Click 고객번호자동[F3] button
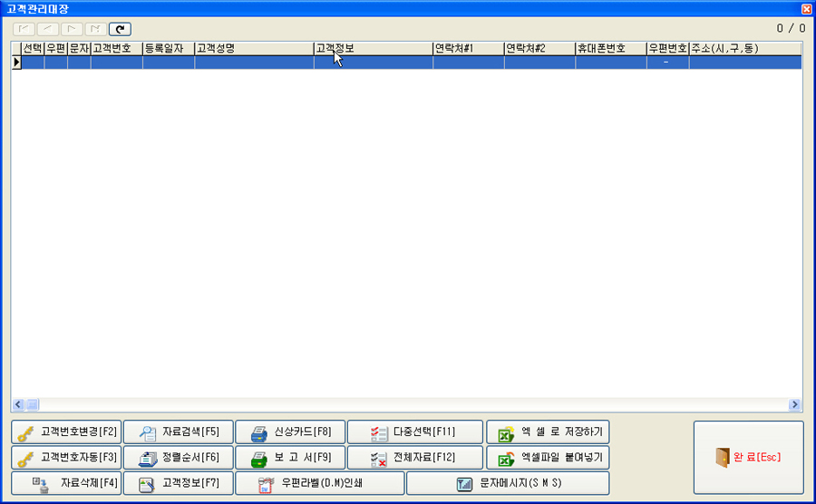 coord(66,457)
